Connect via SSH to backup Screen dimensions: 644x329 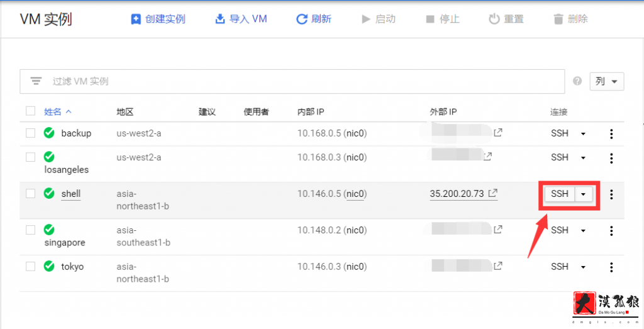(x=559, y=133)
